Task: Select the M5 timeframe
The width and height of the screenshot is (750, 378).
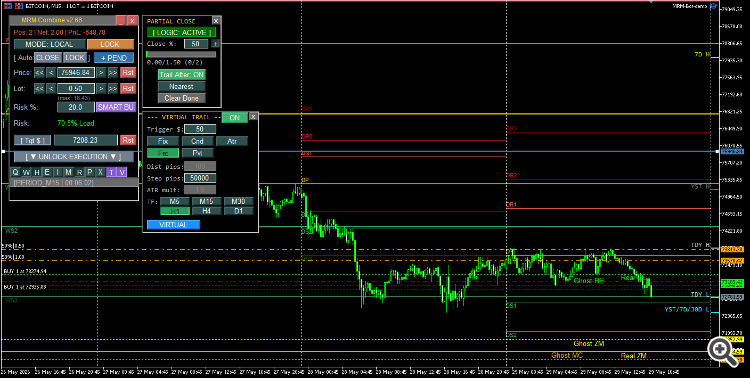Action: (x=175, y=201)
